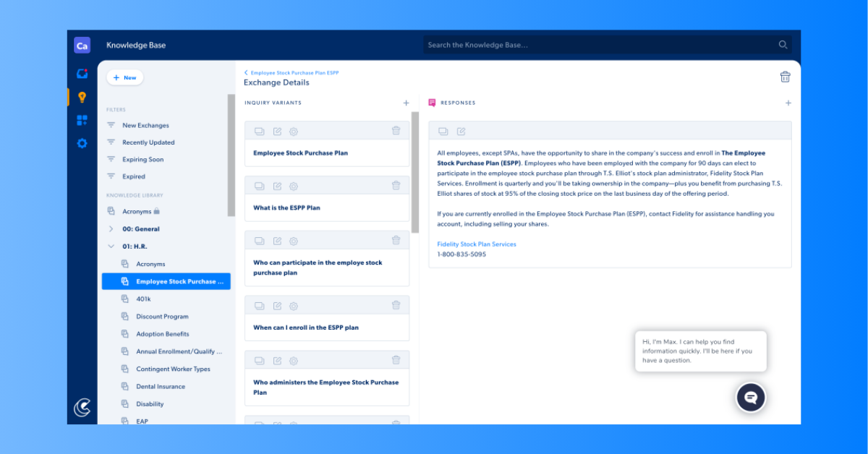The width and height of the screenshot is (868, 454).
Task: Edit the response using its pencil icon
Action: 461,131
